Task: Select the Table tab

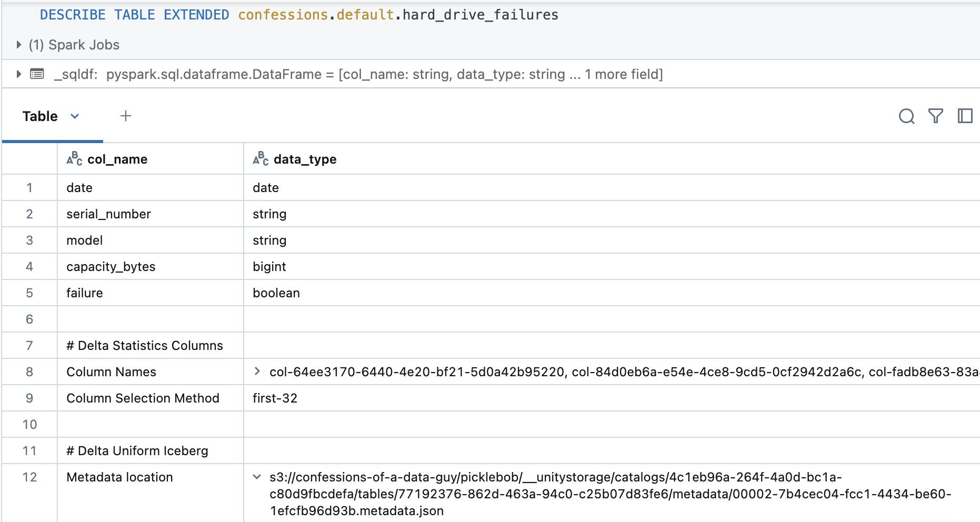Action: [40, 116]
